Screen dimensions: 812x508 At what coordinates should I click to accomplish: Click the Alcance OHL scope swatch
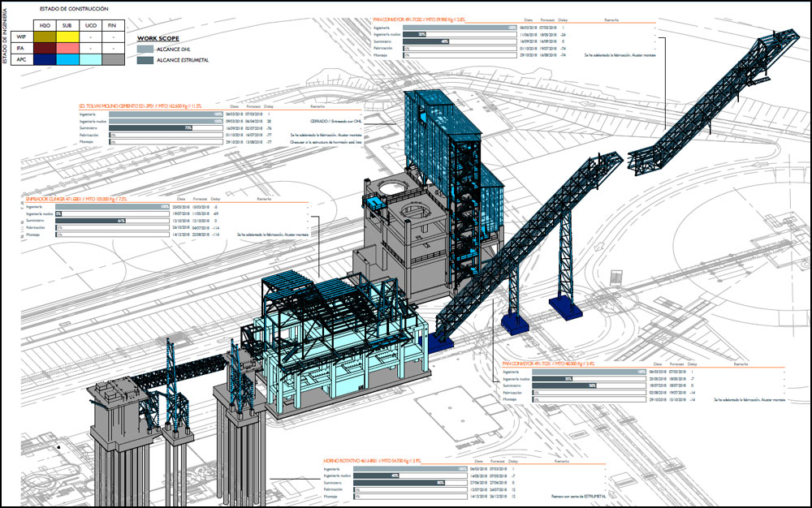coord(144,49)
